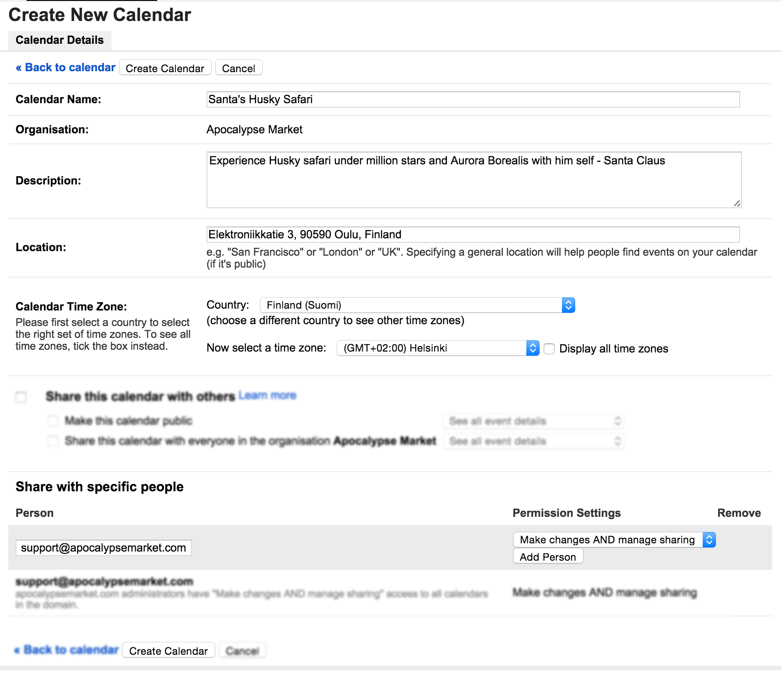The height and width of the screenshot is (673, 784).
Task: Click the Location address field
Action: click(x=472, y=235)
